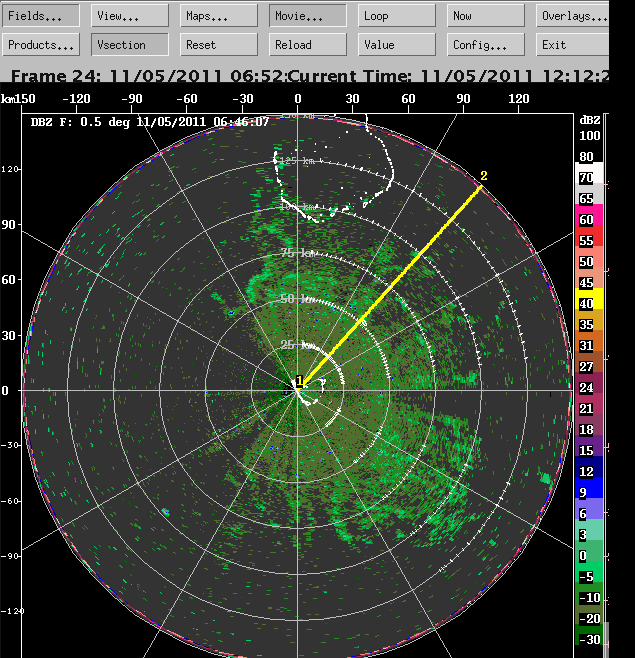Open the View... options
The height and width of the screenshot is (658, 635).
[x=130, y=16]
